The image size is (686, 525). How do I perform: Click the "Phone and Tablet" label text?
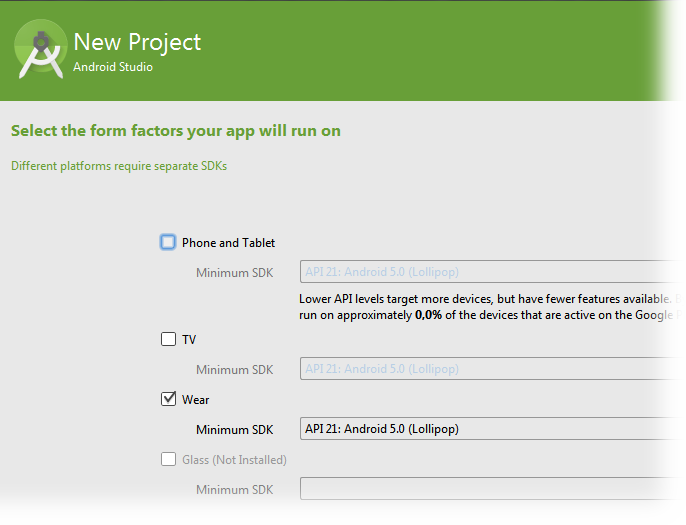point(228,243)
